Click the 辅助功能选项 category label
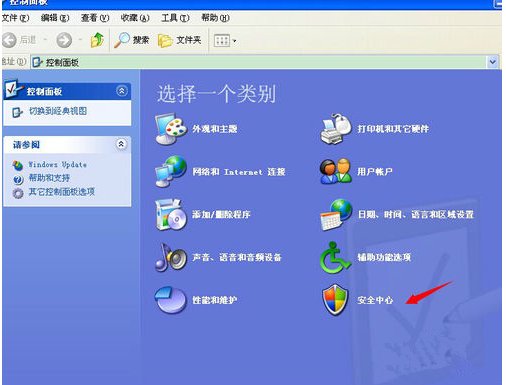The height and width of the screenshot is (385, 506). pos(384,257)
